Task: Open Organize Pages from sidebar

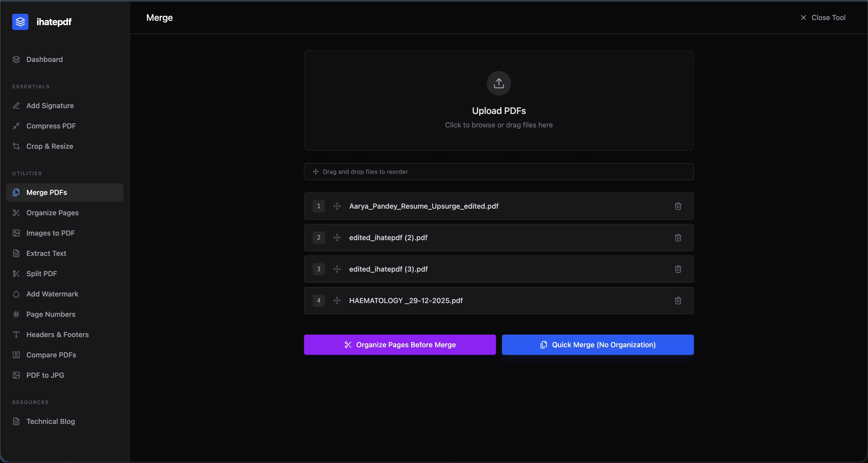Action: (x=52, y=213)
